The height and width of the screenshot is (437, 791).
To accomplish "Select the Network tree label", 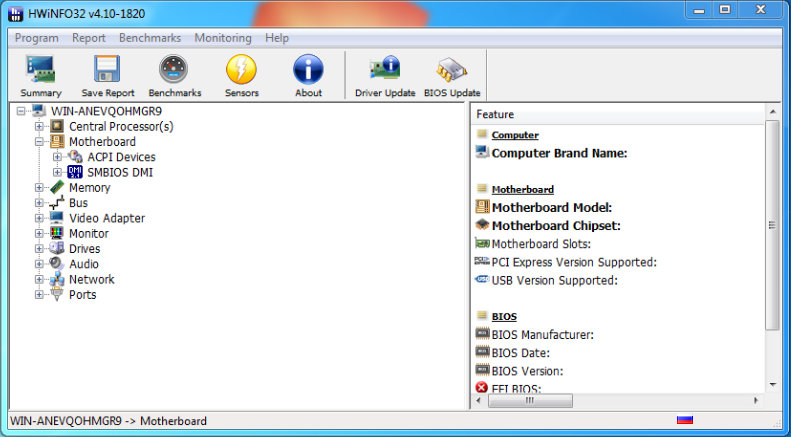I will 92,279.
